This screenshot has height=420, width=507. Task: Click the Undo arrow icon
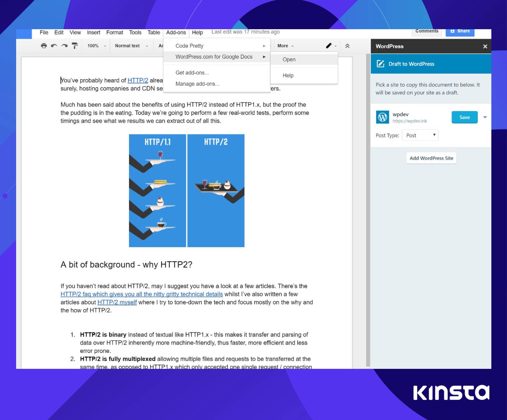point(54,46)
